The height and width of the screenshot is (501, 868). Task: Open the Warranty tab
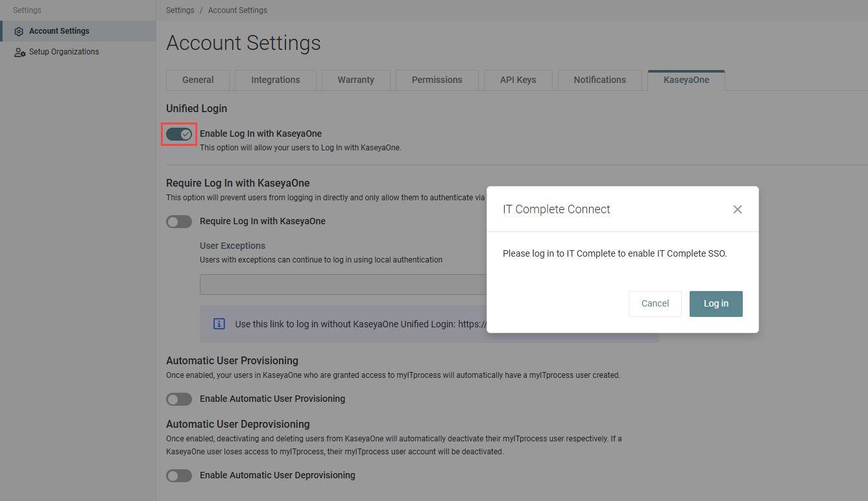point(356,80)
